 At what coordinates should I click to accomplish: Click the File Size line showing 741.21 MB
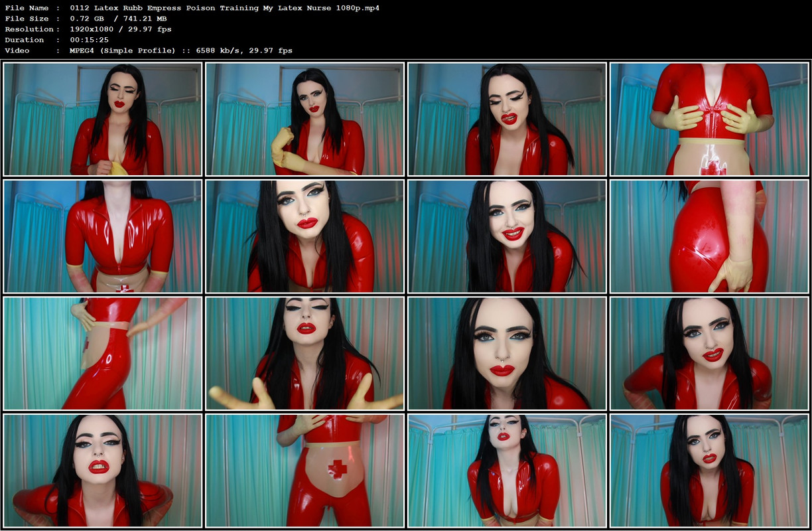(86, 19)
